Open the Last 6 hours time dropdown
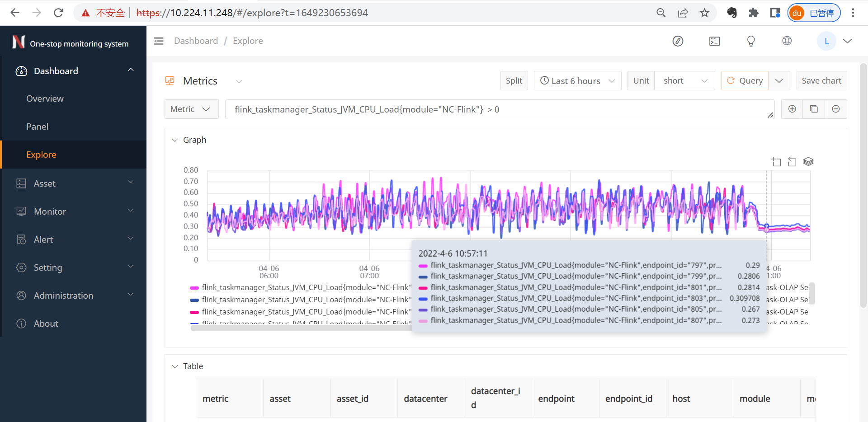The width and height of the screenshot is (868, 422). 577,81
